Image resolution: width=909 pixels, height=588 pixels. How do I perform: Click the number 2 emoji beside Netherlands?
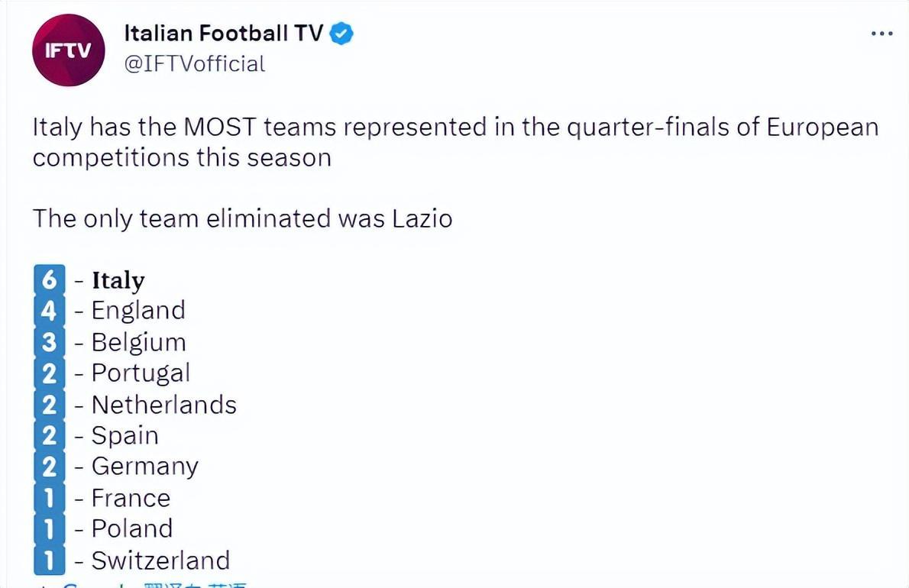click(49, 404)
